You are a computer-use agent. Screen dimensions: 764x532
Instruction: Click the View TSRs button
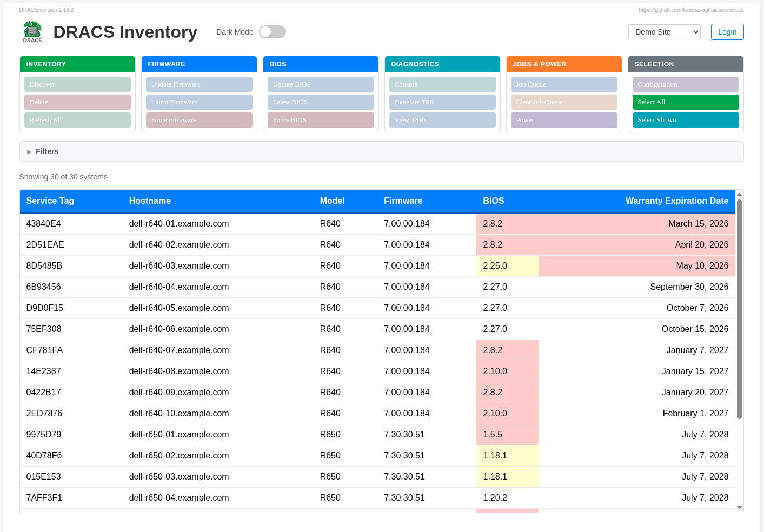442,120
